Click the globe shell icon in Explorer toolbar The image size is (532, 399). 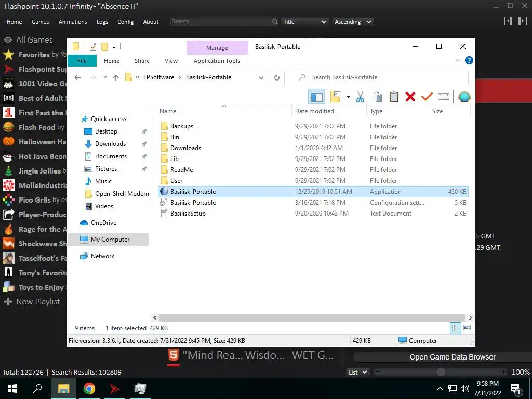tap(464, 97)
